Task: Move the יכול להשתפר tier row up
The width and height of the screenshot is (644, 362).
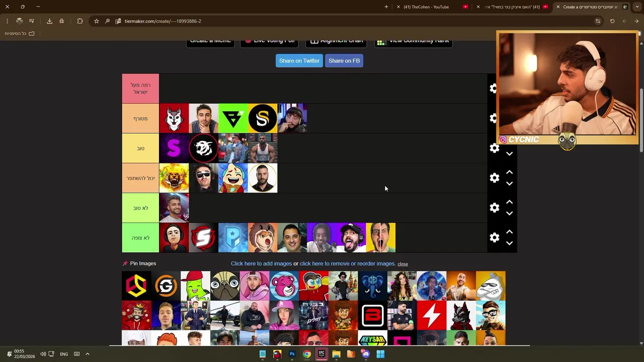Action: (x=509, y=172)
